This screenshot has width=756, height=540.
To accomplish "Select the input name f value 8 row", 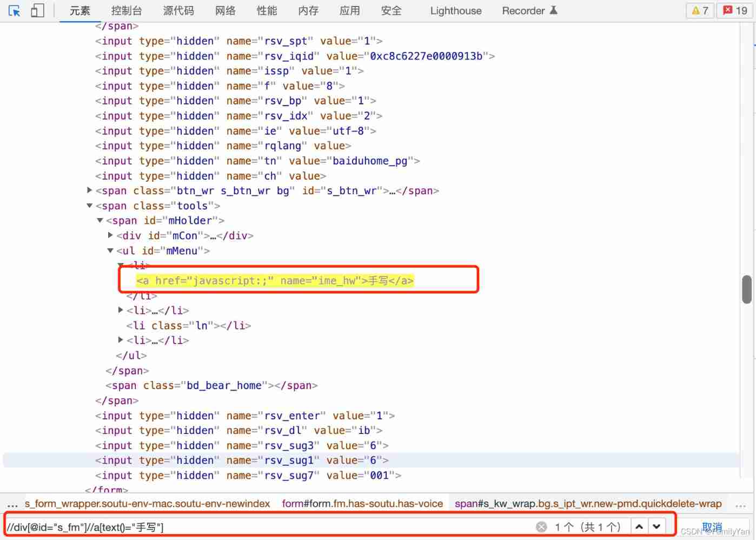I will tap(220, 86).
